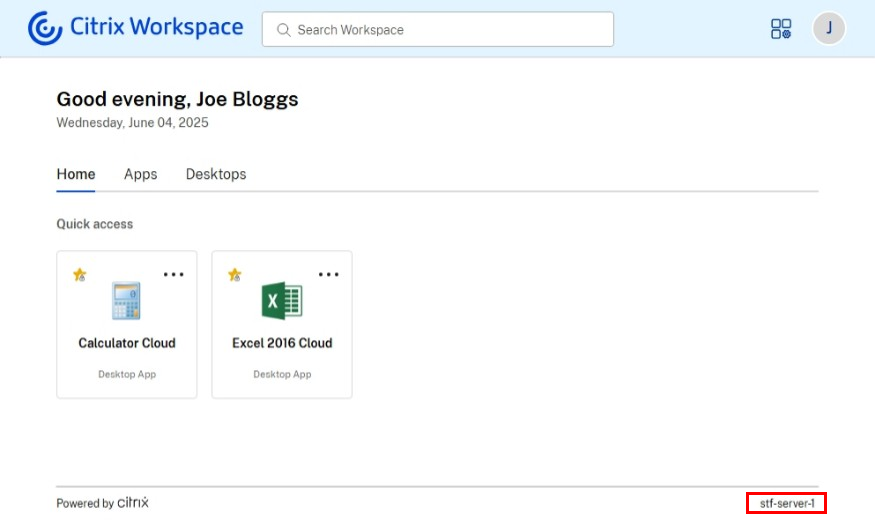Viewport: 875px width, 523px height.
Task: Click the Calculator Cloud app icon
Action: [126, 301]
